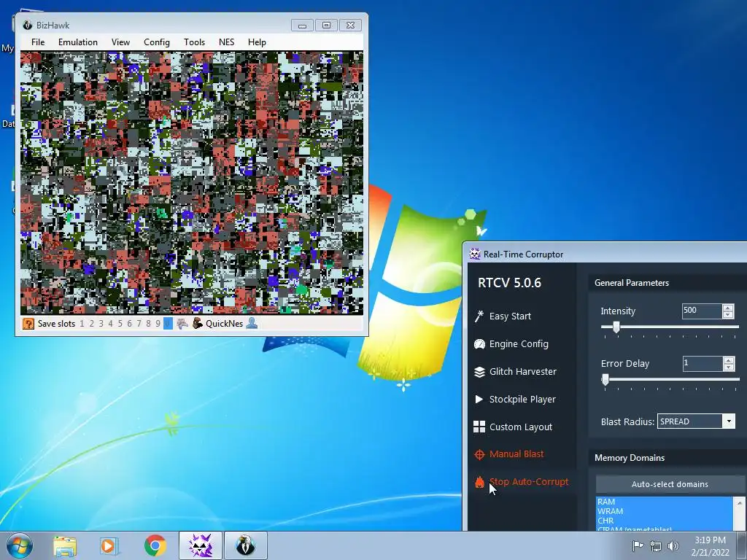The image size is (747, 560).
Task: Click the Memory Domains list scroll up arrow
Action: tap(740, 502)
